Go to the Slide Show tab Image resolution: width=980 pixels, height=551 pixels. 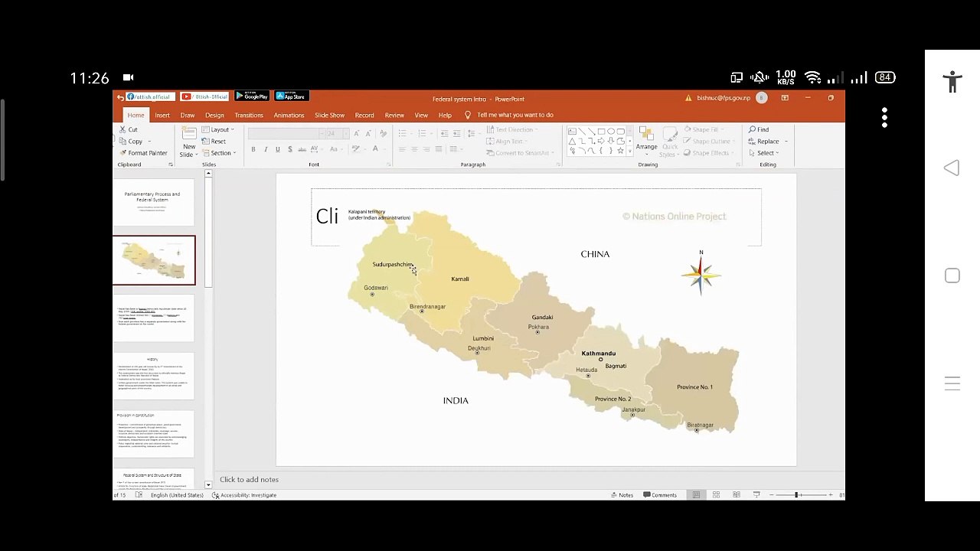(329, 115)
